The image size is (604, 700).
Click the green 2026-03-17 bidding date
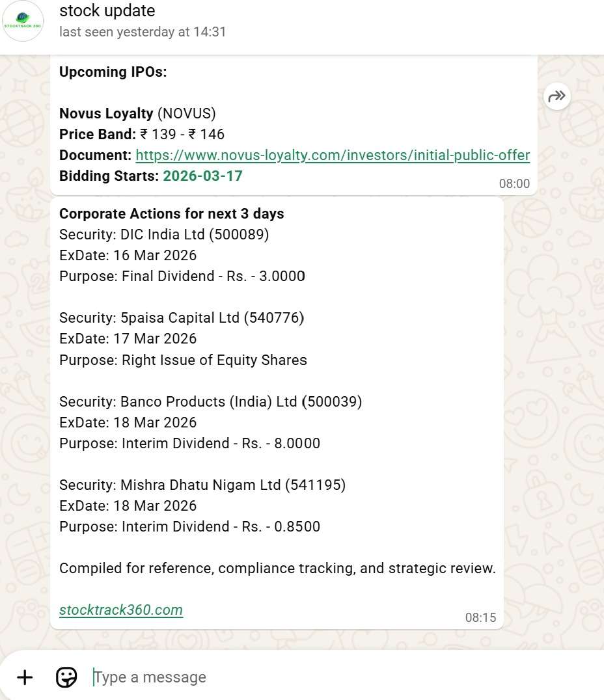coord(202,176)
